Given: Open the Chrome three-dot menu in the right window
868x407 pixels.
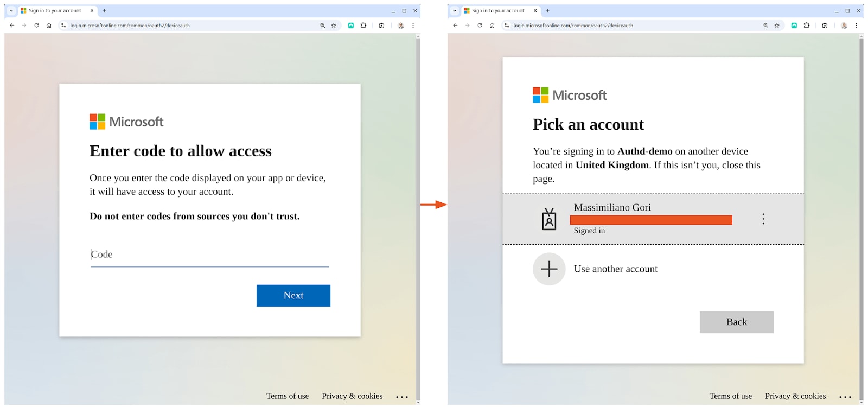Looking at the screenshot, I should click(x=856, y=26).
